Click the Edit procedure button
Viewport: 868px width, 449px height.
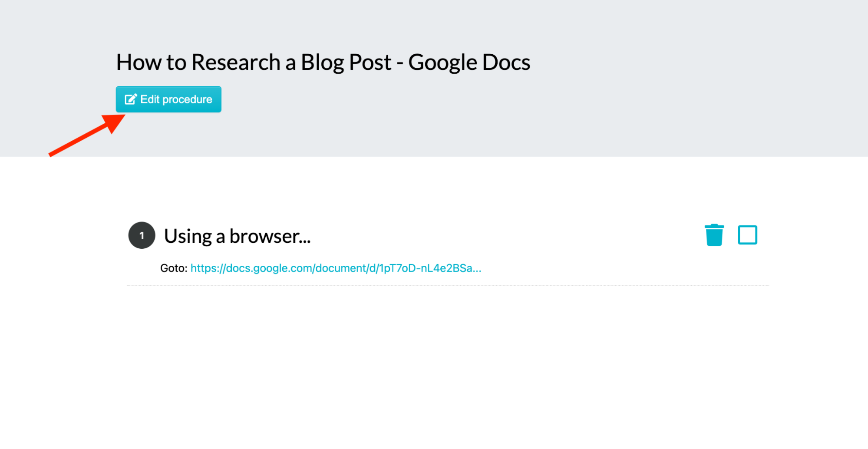click(168, 99)
